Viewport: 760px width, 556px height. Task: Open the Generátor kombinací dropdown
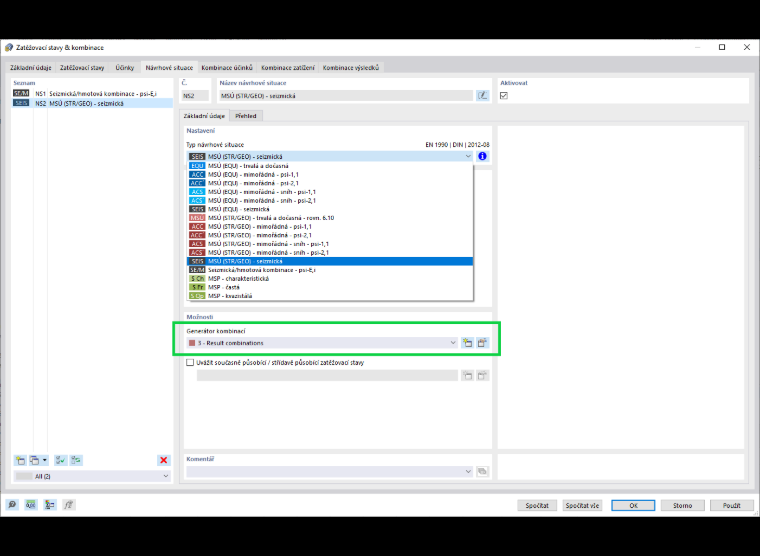tap(453, 343)
